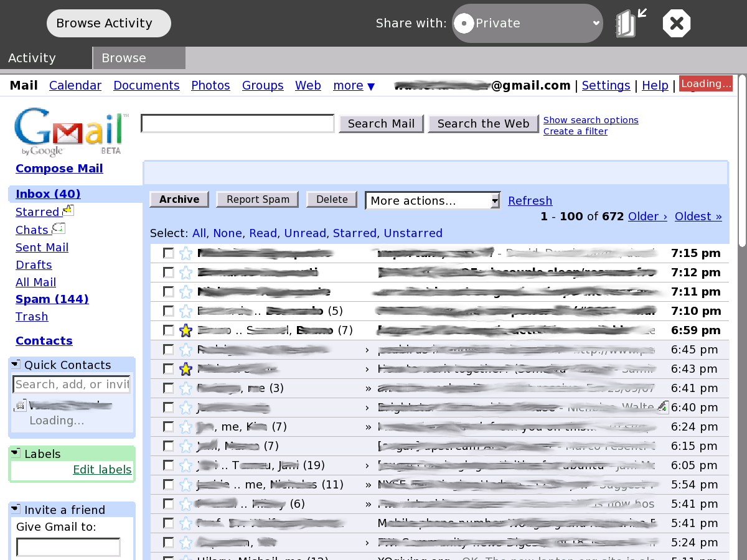The height and width of the screenshot is (560, 747).
Task: Click the attachment icon on 6:40 pm email
Action: click(x=663, y=407)
